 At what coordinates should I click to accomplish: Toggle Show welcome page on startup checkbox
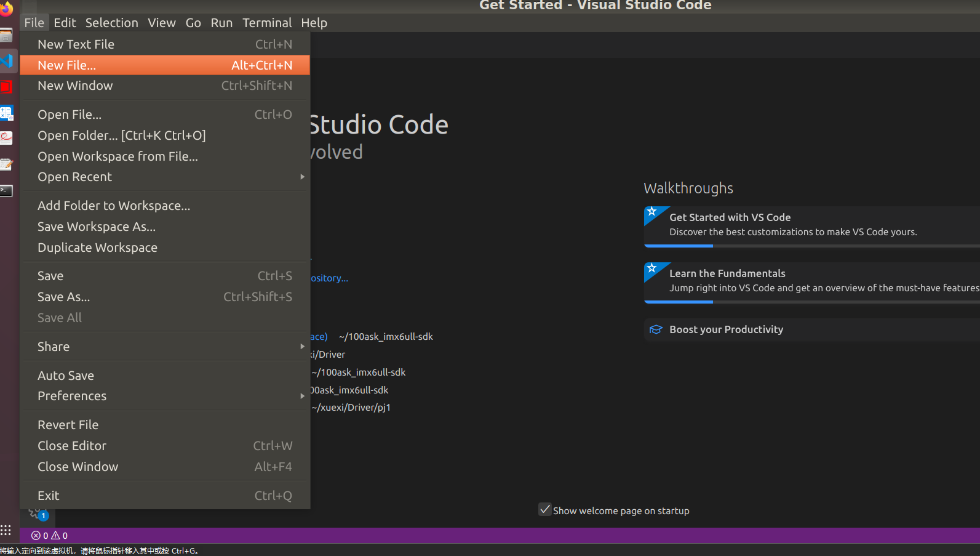point(545,510)
